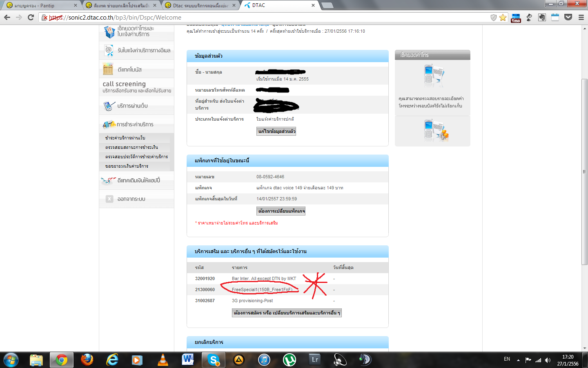
Task: Click the การชำระค่าบริการ payment icon
Action: [109, 124]
